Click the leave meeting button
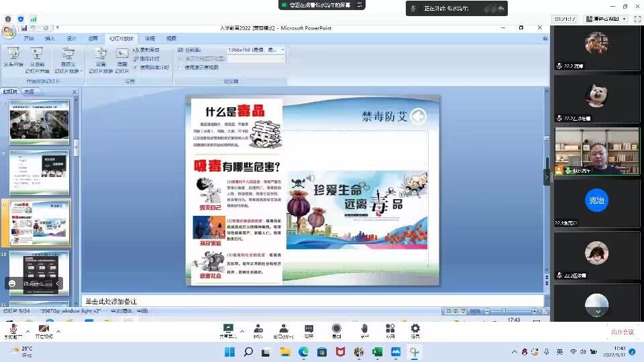Screen dimensions: 644x362 coord(622,331)
